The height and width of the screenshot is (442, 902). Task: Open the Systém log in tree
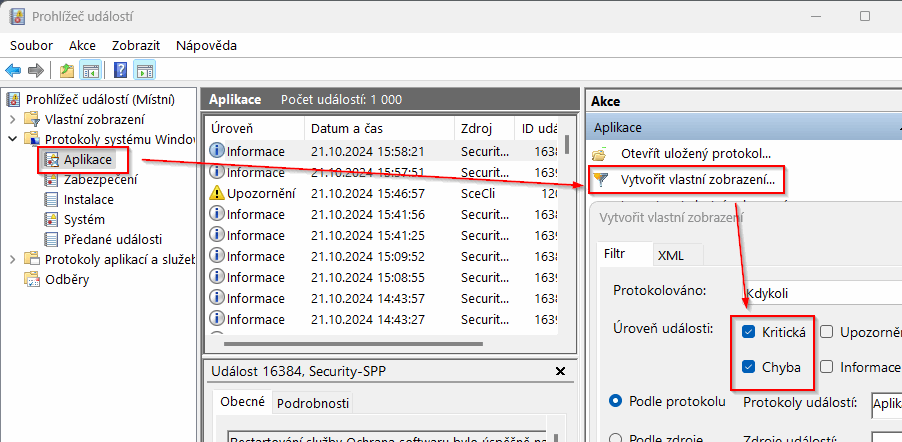[x=84, y=219]
